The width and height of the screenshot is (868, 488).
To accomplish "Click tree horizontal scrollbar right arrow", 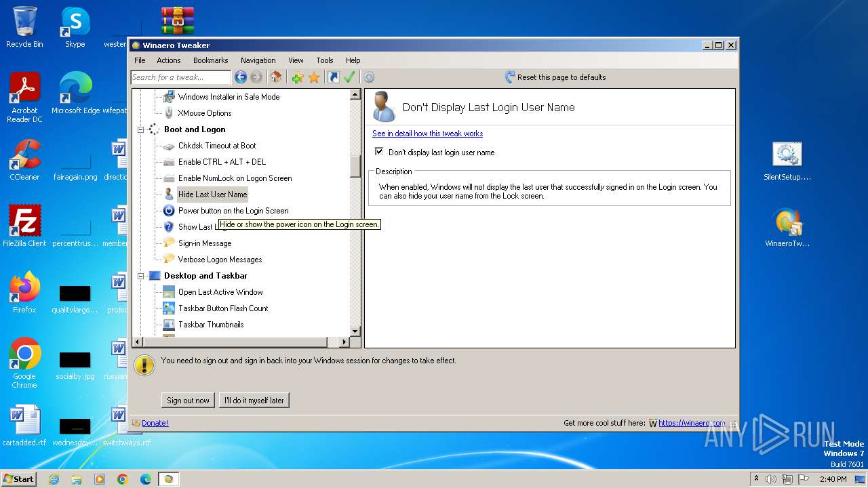I will pyautogui.click(x=344, y=342).
